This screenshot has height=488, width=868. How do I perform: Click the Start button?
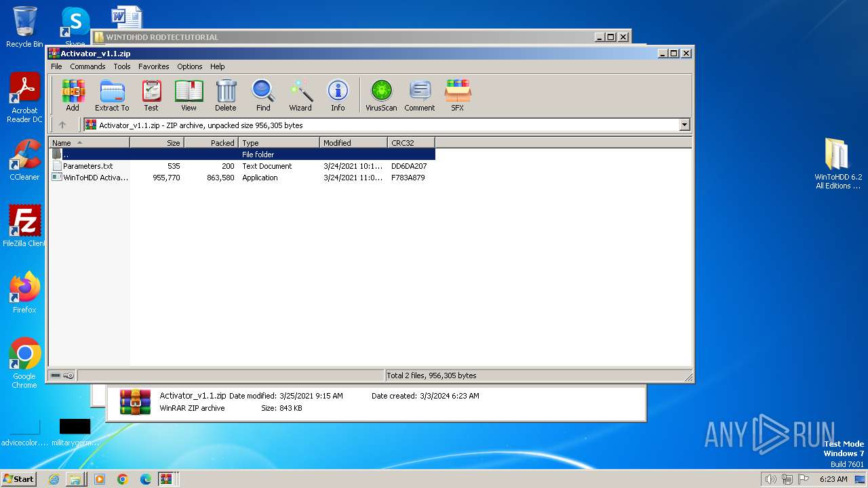(19, 479)
